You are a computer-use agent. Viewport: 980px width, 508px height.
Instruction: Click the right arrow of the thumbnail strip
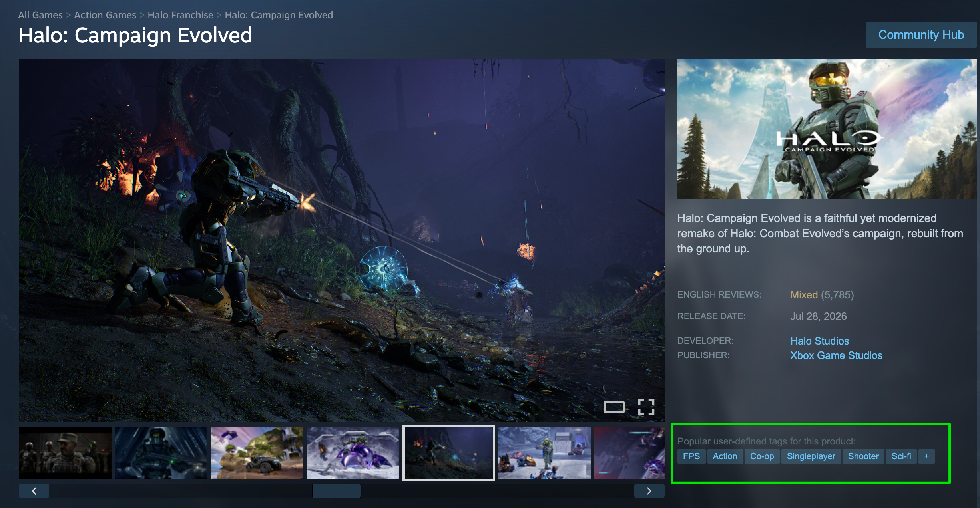click(x=649, y=491)
